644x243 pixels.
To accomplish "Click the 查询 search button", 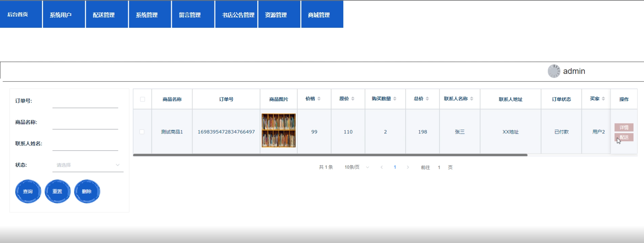I will coord(28,191).
